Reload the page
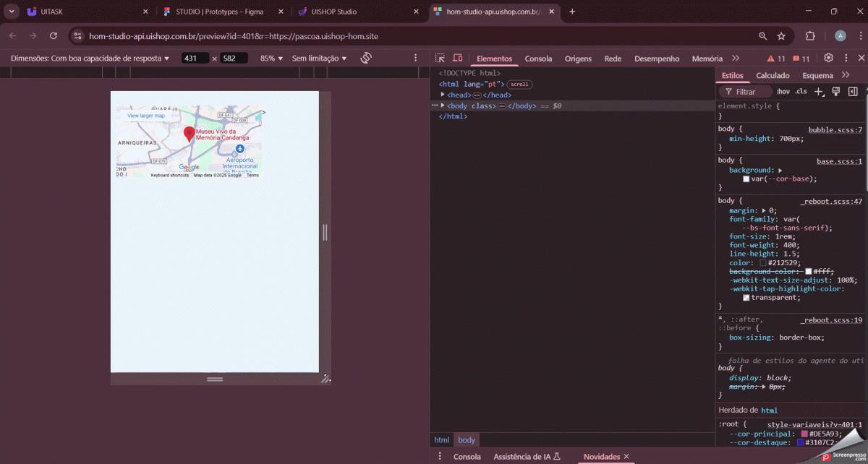The width and height of the screenshot is (868, 464). tap(54, 35)
